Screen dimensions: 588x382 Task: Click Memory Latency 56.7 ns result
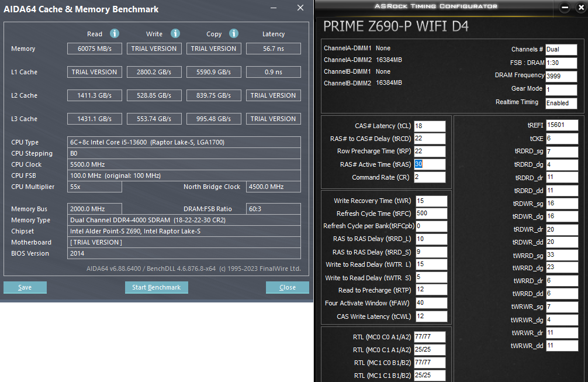click(x=274, y=49)
